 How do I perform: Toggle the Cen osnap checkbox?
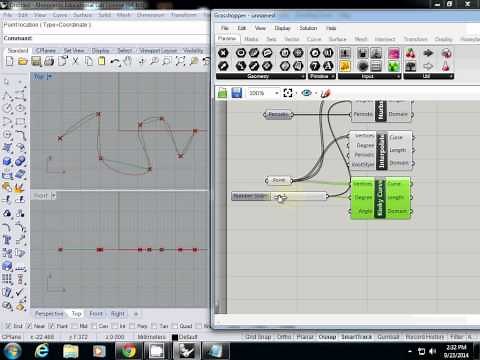pos(94,325)
